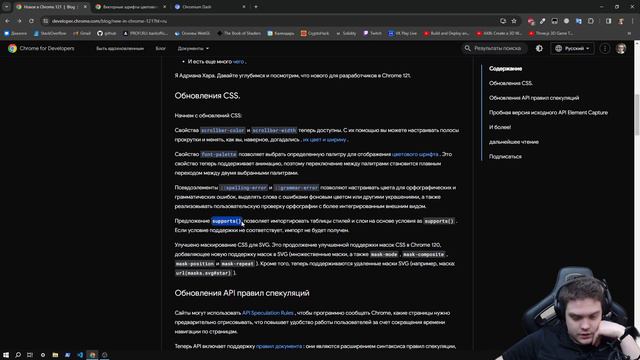Viewport: 640px width, 360px height.
Task: Open the first site navigation item
Action: [120, 48]
